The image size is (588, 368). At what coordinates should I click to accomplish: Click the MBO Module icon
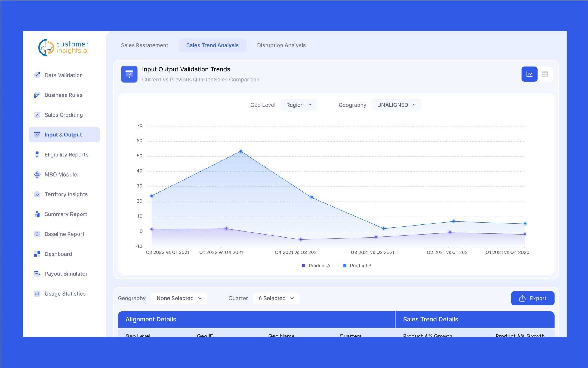pyautogui.click(x=37, y=175)
